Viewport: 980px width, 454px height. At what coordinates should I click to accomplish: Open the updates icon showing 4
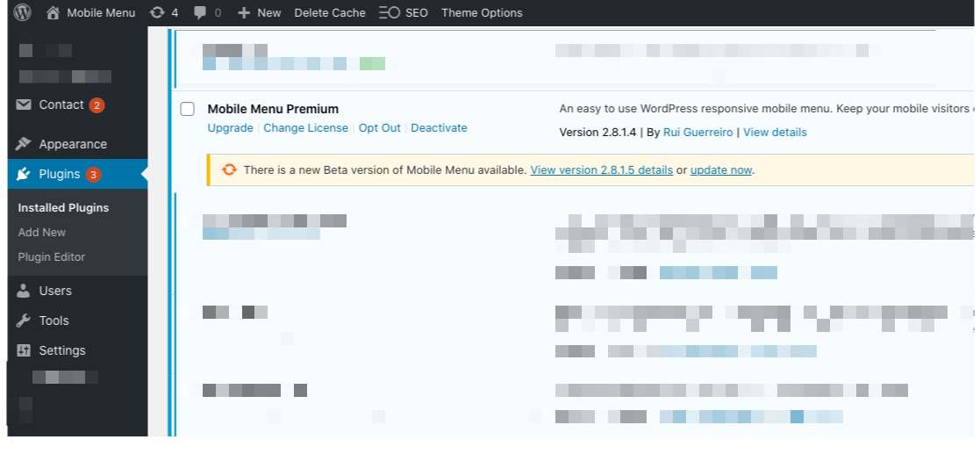[x=157, y=12]
